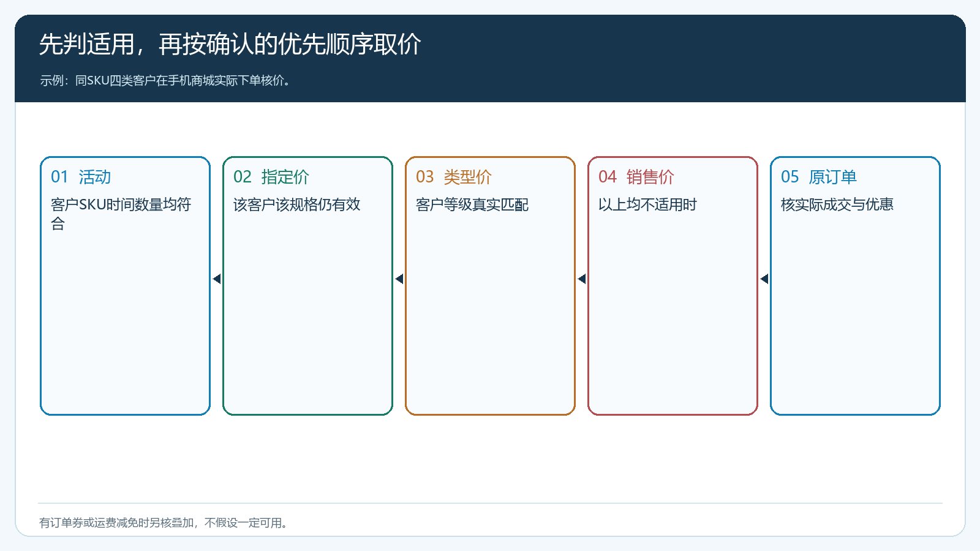Click the arrow between 活动 and 指定价 cards
980x551 pixels.
click(x=217, y=279)
